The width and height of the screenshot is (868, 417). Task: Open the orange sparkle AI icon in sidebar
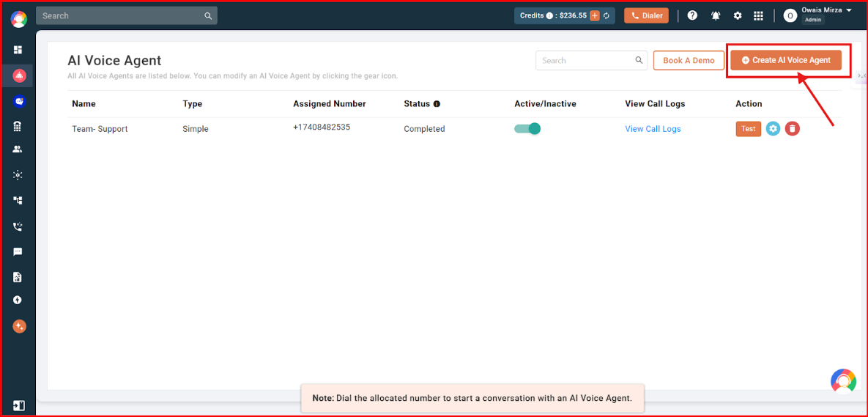(19, 326)
